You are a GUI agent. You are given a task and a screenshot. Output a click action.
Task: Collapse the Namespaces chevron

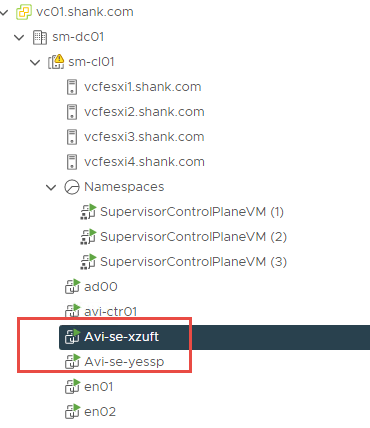[51, 187]
